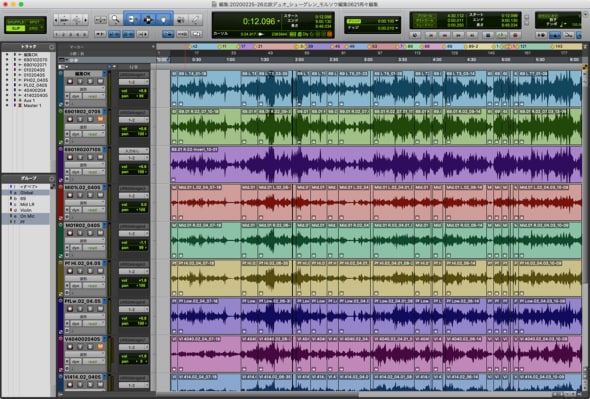This screenshot has height=399, width=590.
Task: Open the 1-2 output selector on 編集OK track
Action: [x=134, y=82]
